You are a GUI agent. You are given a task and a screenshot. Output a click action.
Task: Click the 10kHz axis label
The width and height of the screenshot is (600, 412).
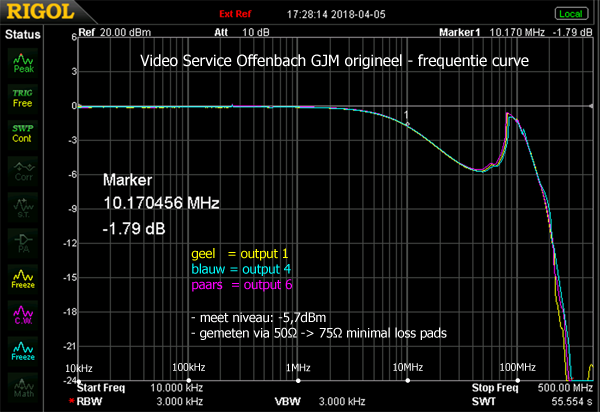tap(79, 369)
